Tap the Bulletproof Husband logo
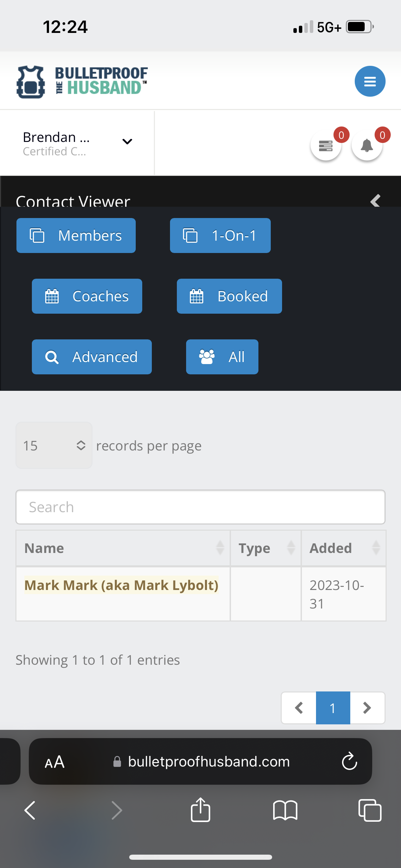Screen dimensions: 401x868 pyautogui.click(x=82, y=82)
